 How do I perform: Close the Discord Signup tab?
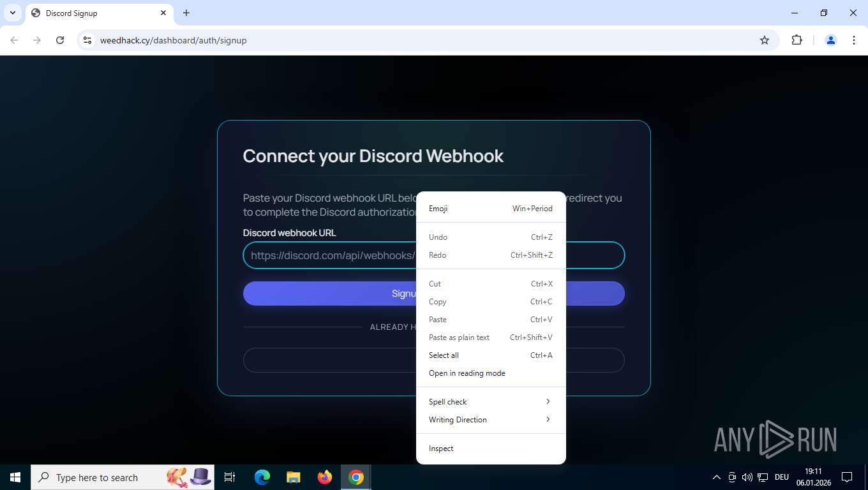coord(163,13)
